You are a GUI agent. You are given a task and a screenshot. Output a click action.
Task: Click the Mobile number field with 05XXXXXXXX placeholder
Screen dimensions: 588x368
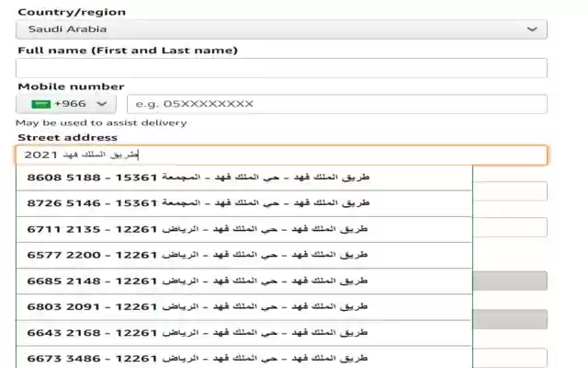click(336, 104)
